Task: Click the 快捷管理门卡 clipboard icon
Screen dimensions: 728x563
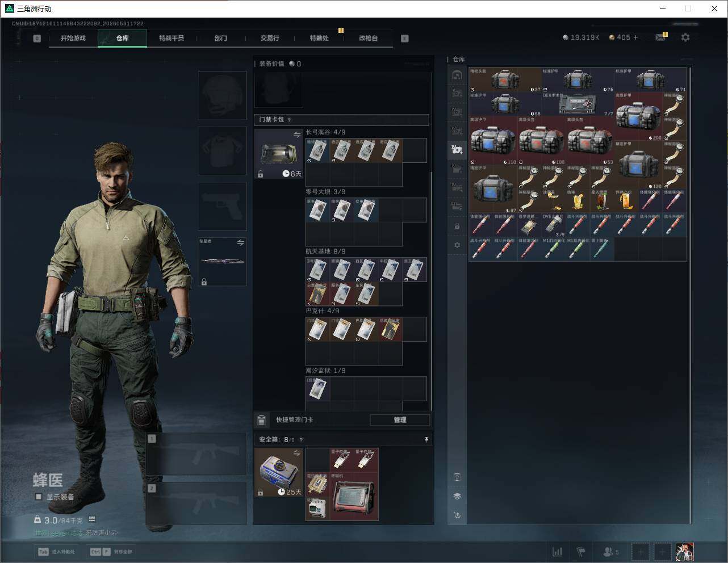Action: 261,420
